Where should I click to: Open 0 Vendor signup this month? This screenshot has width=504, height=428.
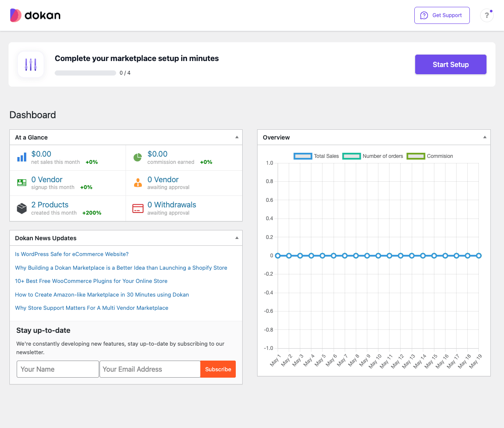[47, 180]
